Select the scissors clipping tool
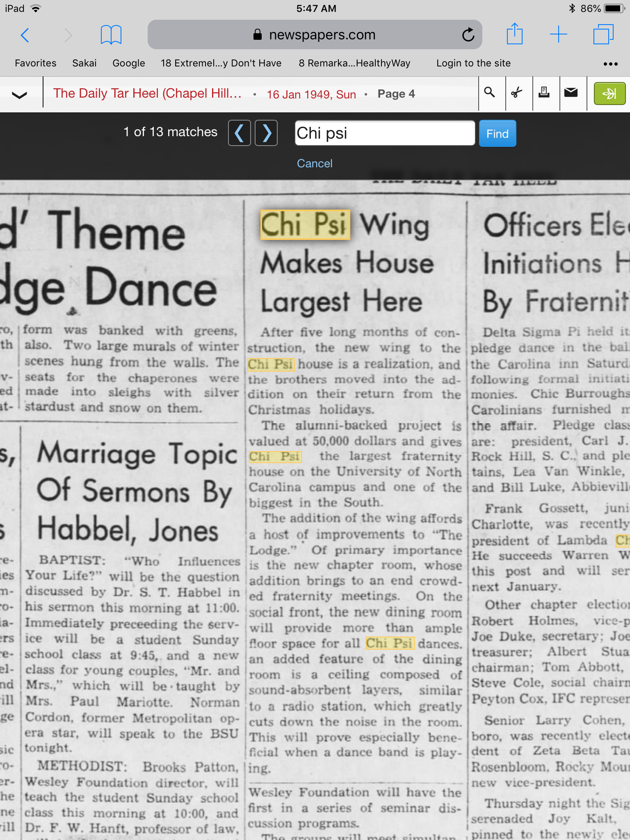 tap(517, 93)
